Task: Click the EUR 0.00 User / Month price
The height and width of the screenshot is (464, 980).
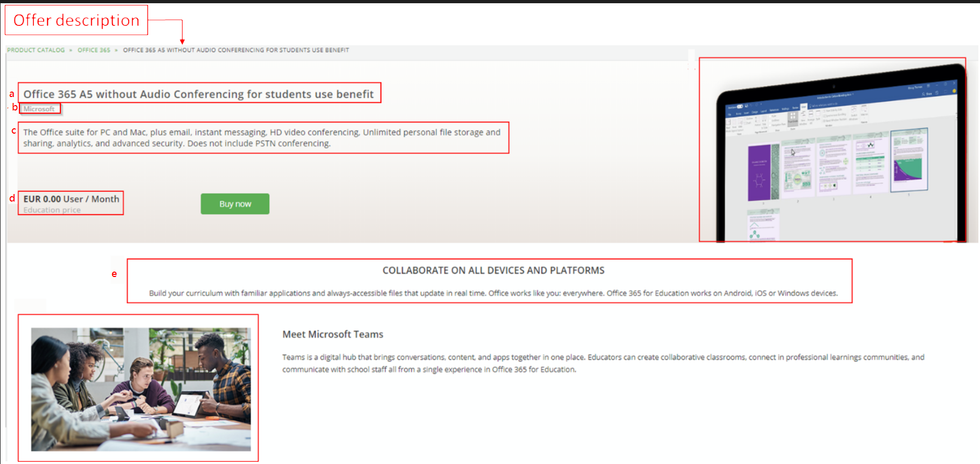Action: [x=71, y=199]
